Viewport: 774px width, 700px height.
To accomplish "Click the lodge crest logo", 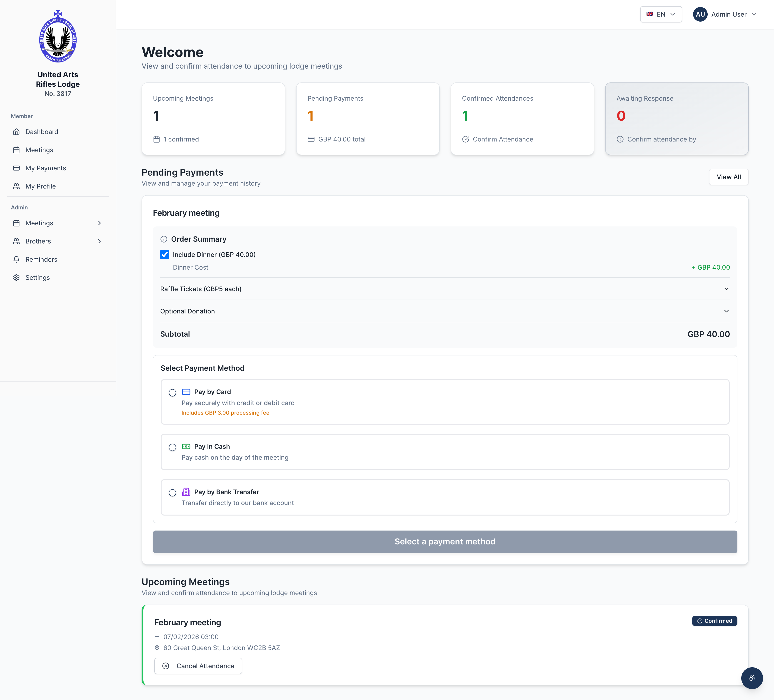I will click(x=58, y=37).
